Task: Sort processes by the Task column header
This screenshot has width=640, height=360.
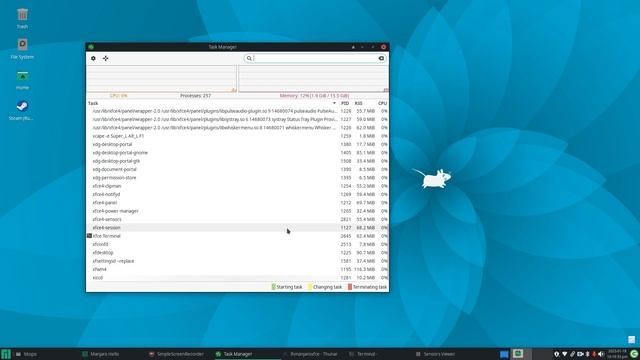Action: pos(211,103)
